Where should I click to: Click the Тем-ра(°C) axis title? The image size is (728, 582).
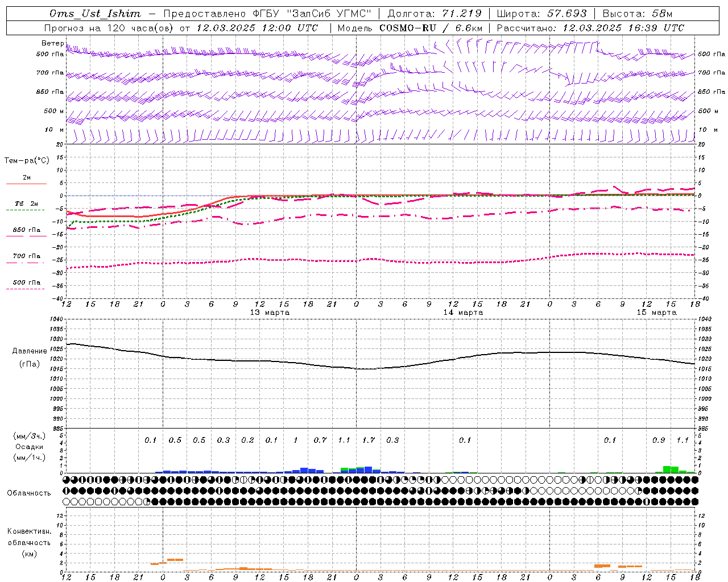point(27,161)
